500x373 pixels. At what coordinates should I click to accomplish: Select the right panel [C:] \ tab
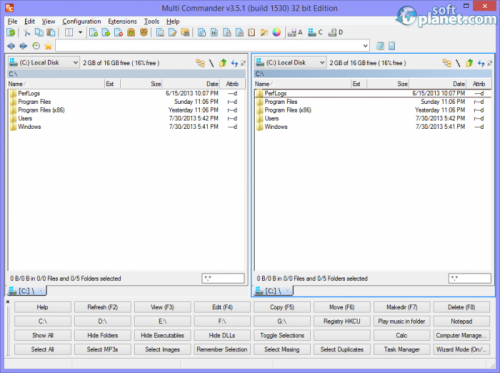[x=273, y=291]
